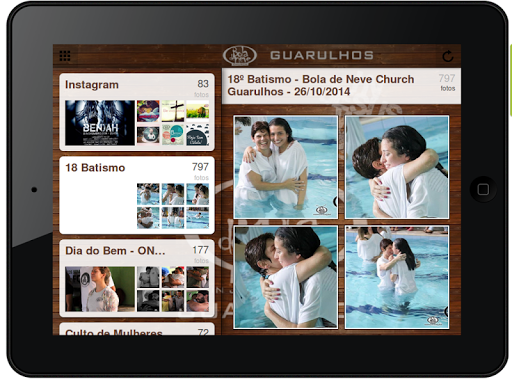The width and height of the screenshot is (512, 384).
Task: Open the Culto de Mulheres album
Action: [137, 329]
